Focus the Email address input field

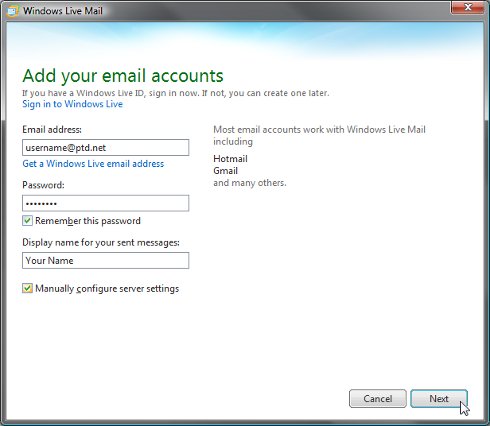click(106, 147)
